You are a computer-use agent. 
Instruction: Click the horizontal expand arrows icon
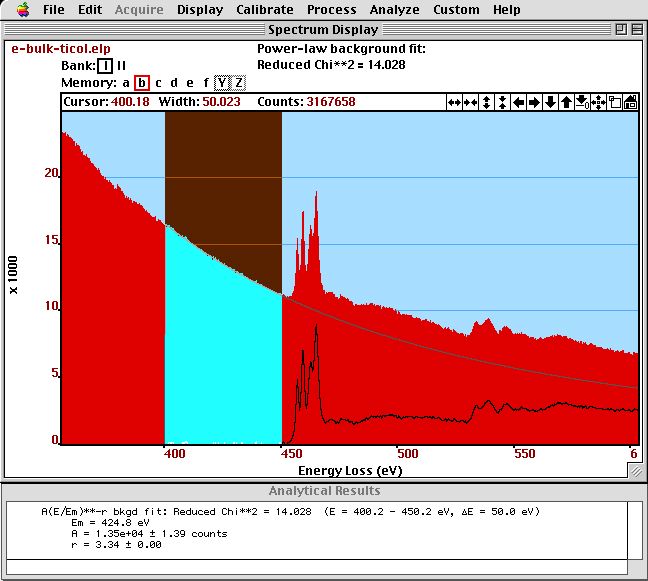pos(454,102)
